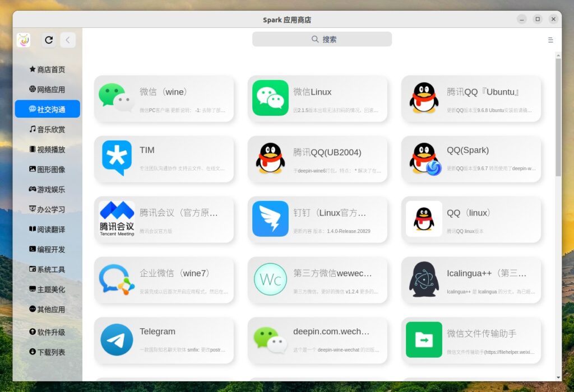Open the 企业微信 (wine7) app entry
Screen dimensions: 574x392
click(164, 279)
